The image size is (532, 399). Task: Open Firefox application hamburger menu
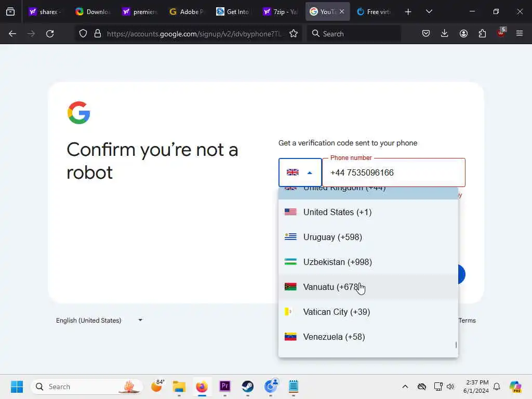(x=520, y=34)
